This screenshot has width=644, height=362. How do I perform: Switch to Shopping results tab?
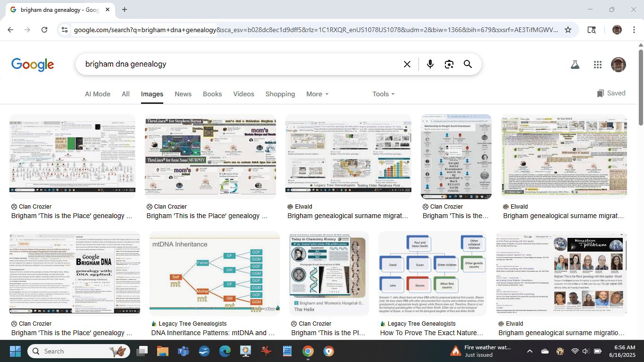coord(280,94)
